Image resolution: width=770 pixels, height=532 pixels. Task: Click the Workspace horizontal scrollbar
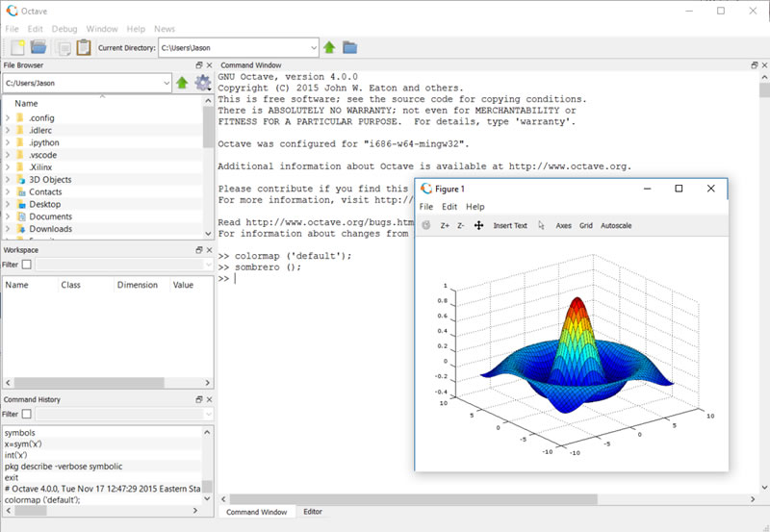coord(89,382)
